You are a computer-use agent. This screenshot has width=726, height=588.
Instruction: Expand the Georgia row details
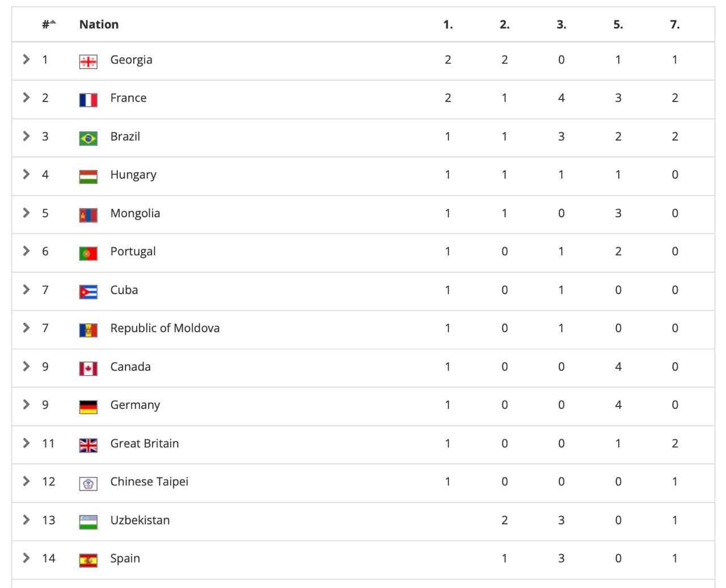(x=26, y=59)
